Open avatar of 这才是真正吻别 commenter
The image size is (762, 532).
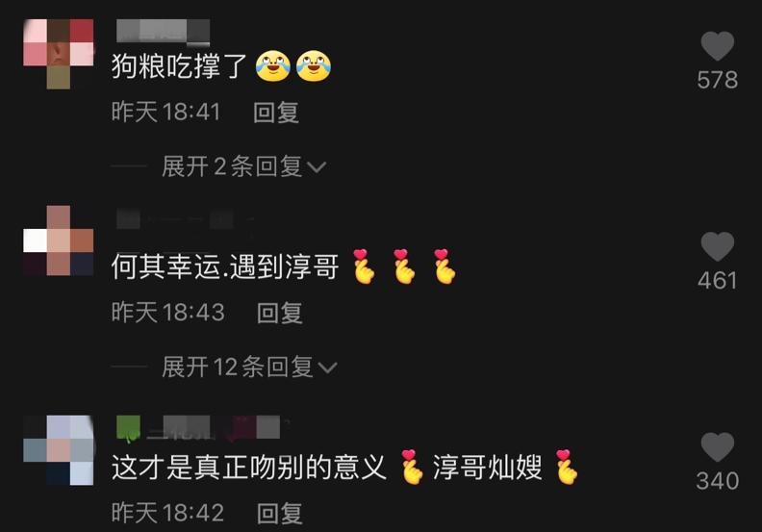(59, 450)
